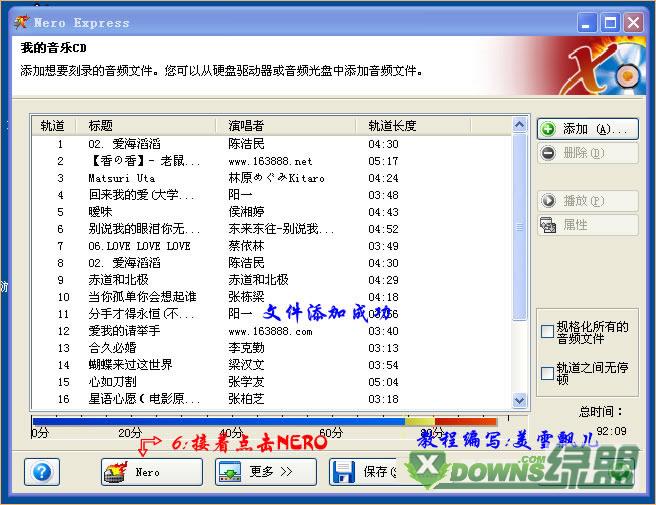Click artist 张柏芝 in the list
Image resolution: width=656 pixels, height=505 pixels.
pyautogui.click(x=246, y=399)
